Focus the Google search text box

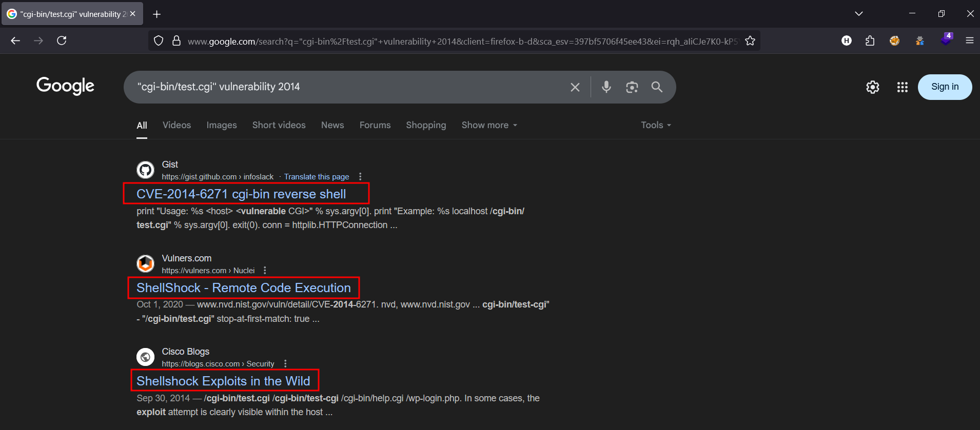pos(349,87)
